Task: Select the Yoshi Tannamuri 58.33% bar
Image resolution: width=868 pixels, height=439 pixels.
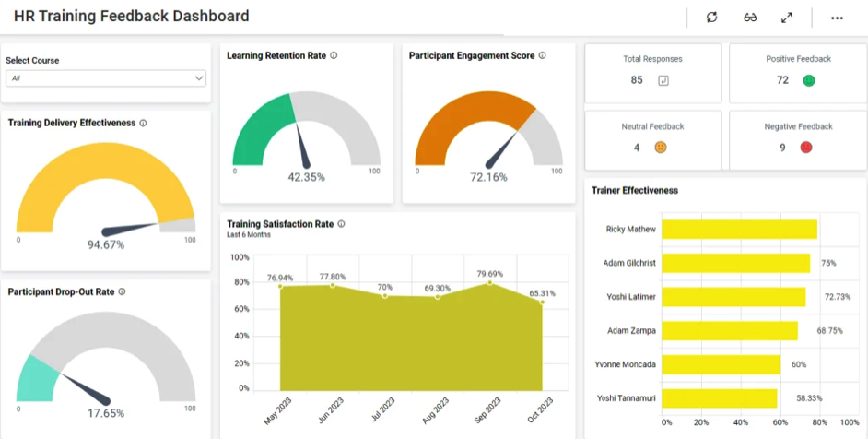Action: (x=719, y=398)
